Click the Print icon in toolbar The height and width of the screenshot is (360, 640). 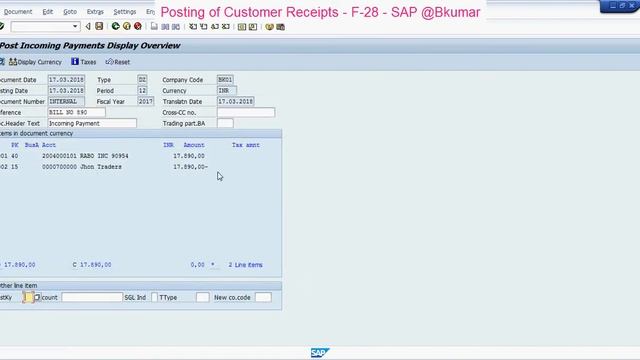[154, 27]
